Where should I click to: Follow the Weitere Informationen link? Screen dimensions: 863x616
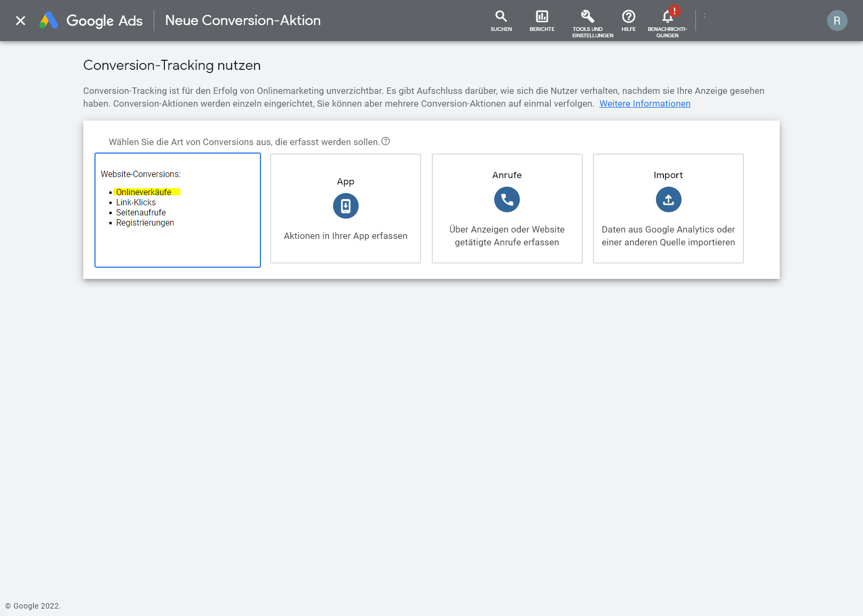click(644, 103)
